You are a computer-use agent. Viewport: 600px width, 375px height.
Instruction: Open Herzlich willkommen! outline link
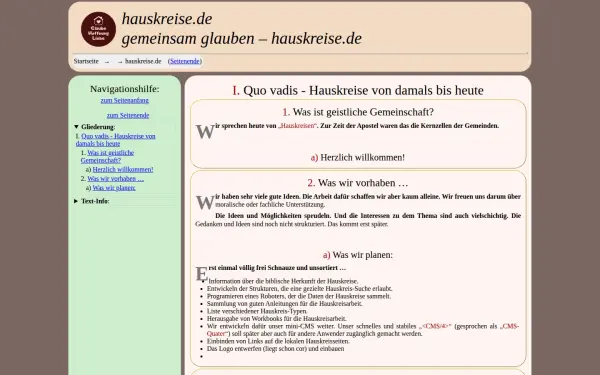123,170
